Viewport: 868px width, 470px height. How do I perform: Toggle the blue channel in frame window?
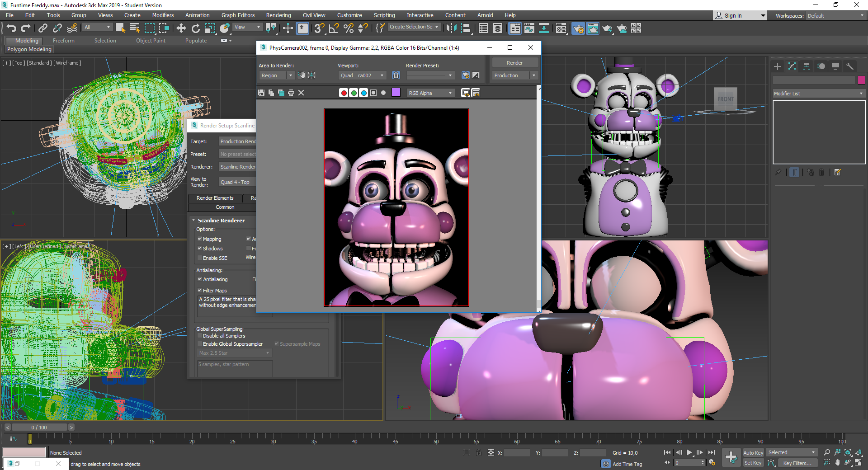coord(363,93)
